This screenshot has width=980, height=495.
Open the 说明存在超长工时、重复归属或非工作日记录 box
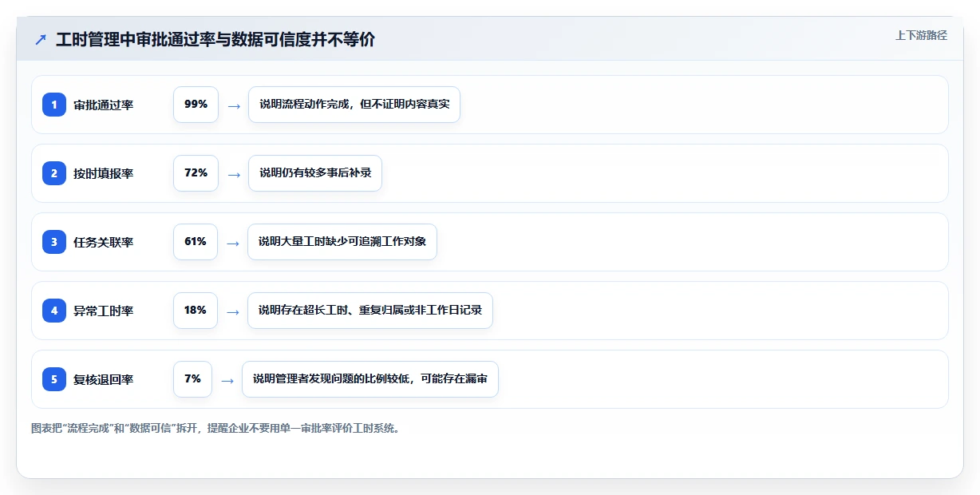pyautogui.click(x=370, y=311)
